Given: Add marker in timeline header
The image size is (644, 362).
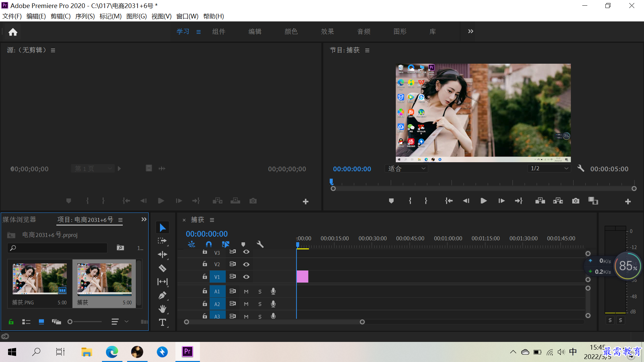Looking at the screenshot, I should pyautogui.click(x=243, y=244).
